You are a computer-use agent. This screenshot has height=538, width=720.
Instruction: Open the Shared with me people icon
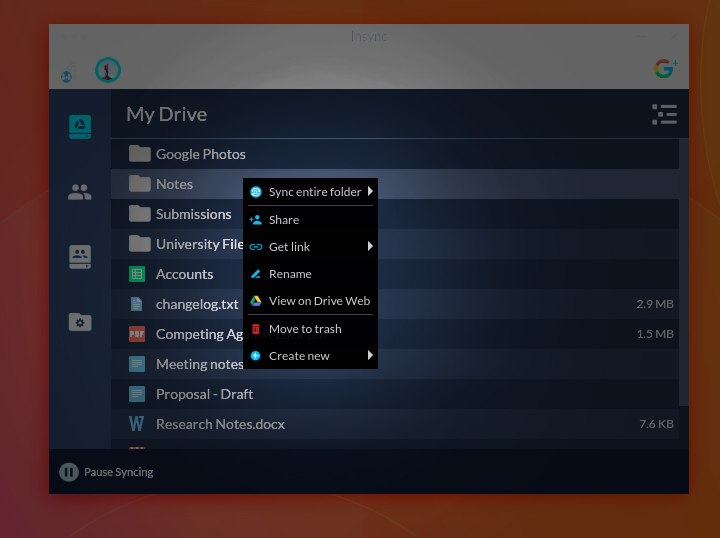[x=80, y=192]
